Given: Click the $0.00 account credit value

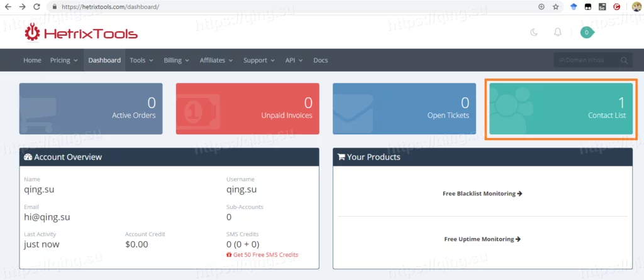Looking at the screenshot, I should [136, 244].
